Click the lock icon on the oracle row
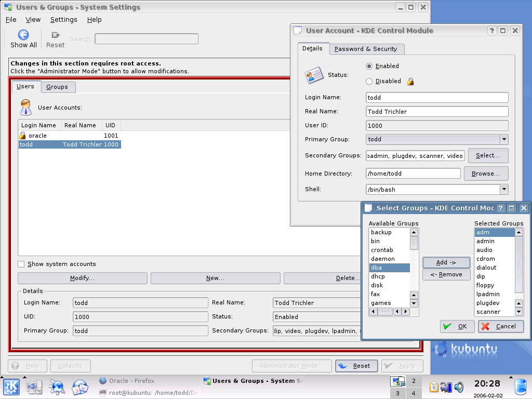This screenshot has height=399, width=532. [x=22, y=136]
